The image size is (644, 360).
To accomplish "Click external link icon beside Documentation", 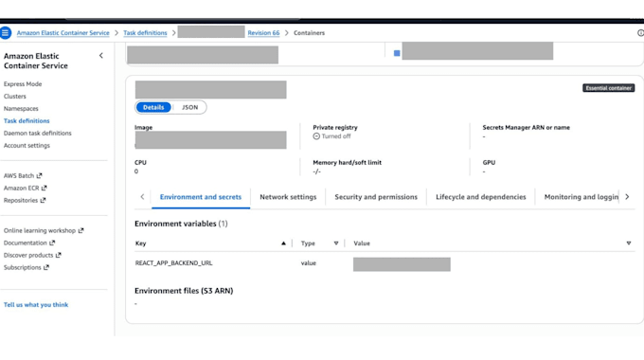I will [x=52, y=243].
